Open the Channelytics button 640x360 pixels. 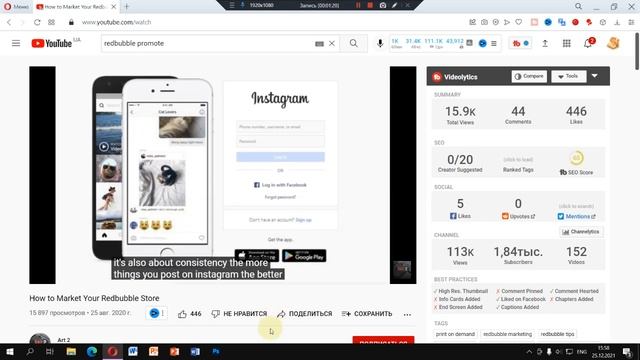(x=581, y=232)
